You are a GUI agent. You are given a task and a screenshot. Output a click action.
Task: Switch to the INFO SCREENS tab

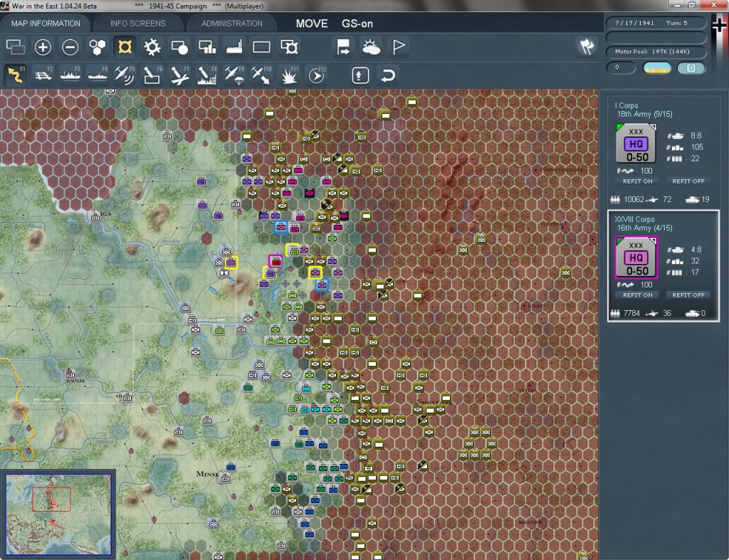[x=137, y=23]
